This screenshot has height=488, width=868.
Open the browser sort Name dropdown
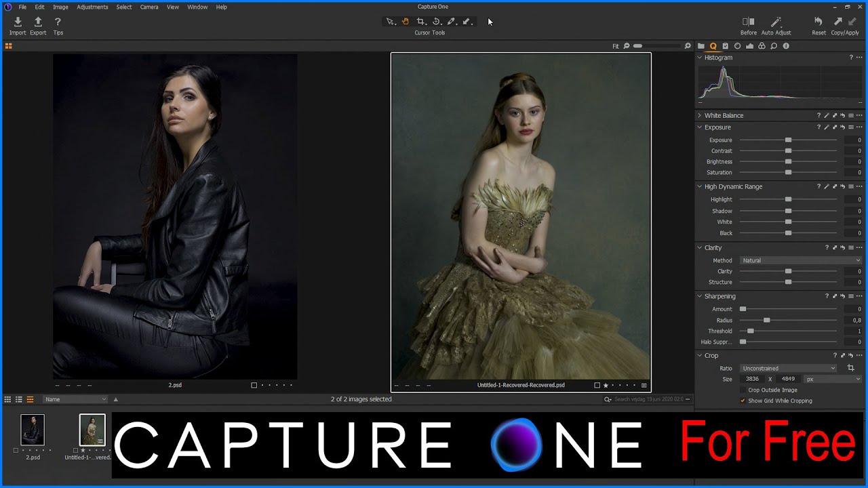[75, 399]
